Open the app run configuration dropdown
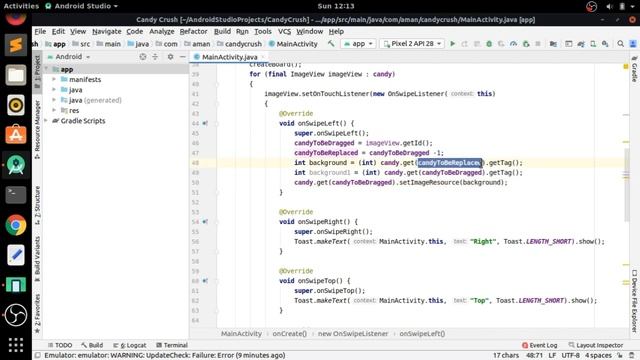640x360 pixels. (x=358, y=44)
